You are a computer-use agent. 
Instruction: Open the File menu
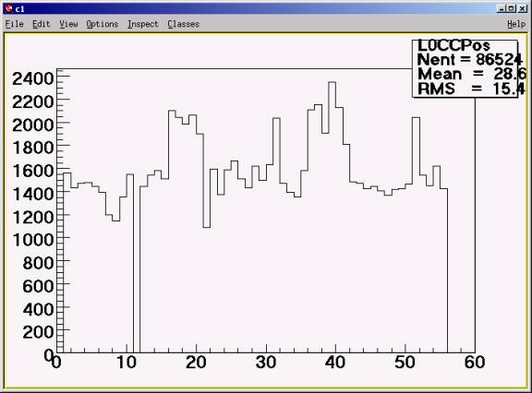pyautogui.click(x=15, y=24)
